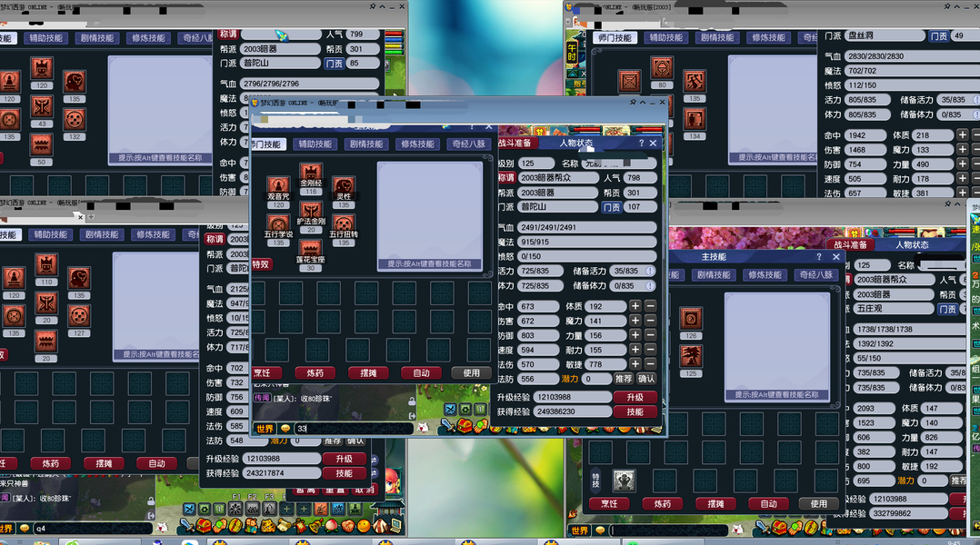This screenshot has width=980, height=545.
Task: Click the level 80 skill icon in the top-right window
Action: (x=662, y=67)
